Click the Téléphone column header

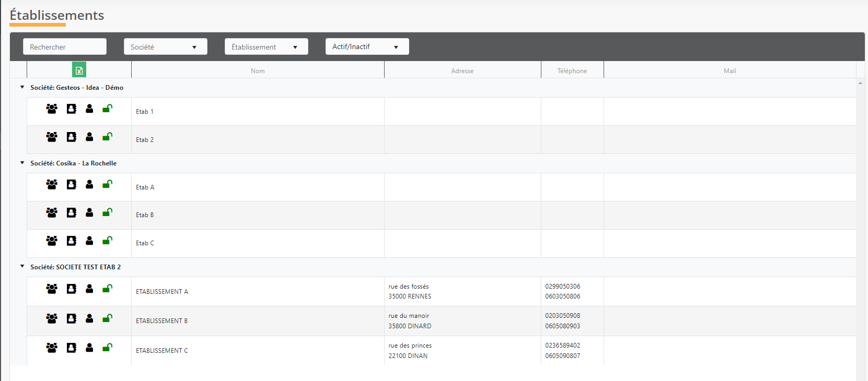click(x=572, y=71)
